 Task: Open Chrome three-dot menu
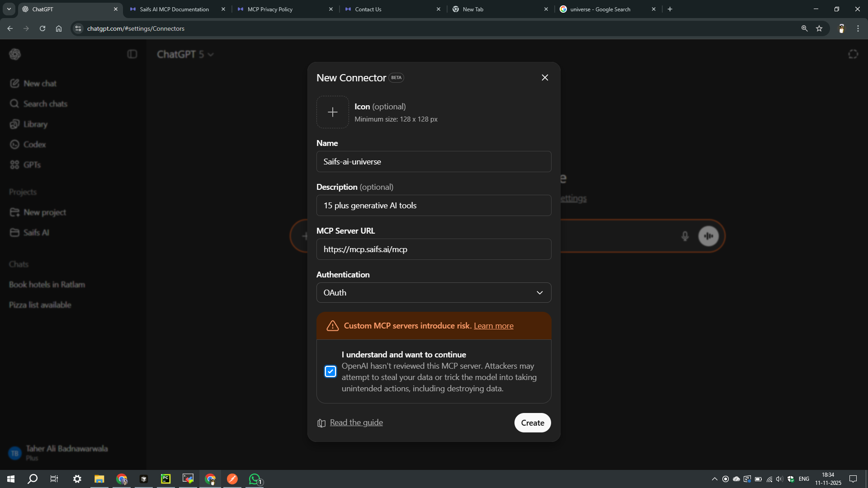click(858, 28)
